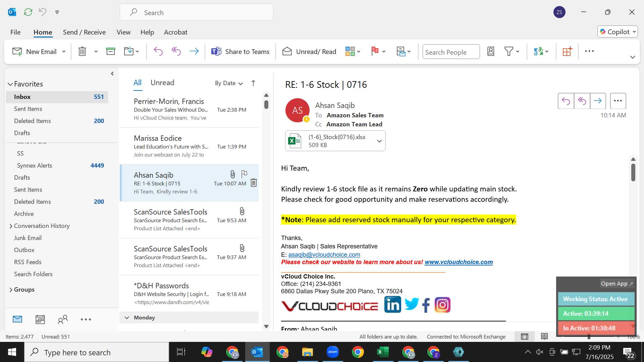Click the Forward arrow icon in ribbon
This screenshot has width=644, height=362.
[x=194, y=51]
